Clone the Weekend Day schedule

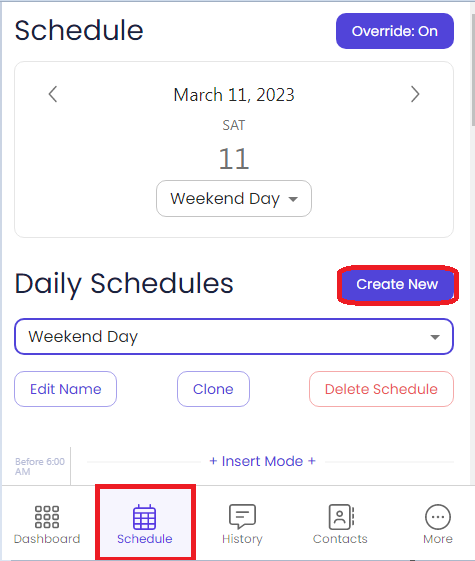pos(213,389)
